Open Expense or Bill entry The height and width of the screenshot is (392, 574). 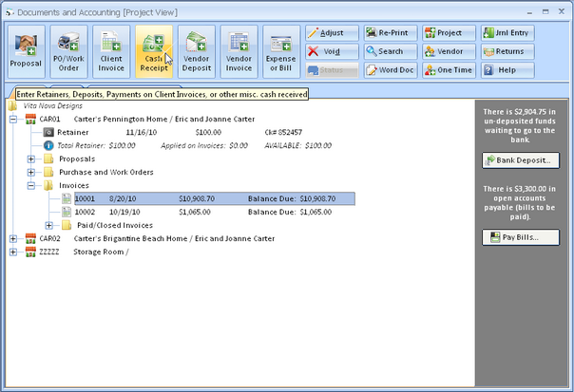coord(281,51)
